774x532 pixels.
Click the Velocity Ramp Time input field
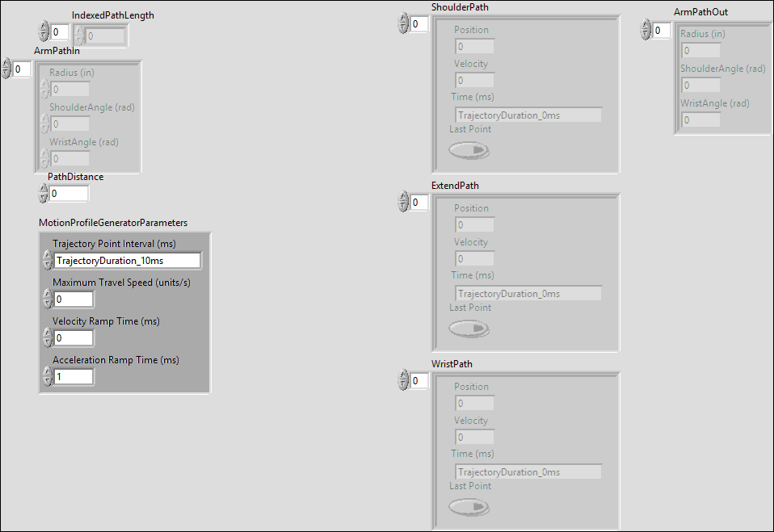click(74, 338)
